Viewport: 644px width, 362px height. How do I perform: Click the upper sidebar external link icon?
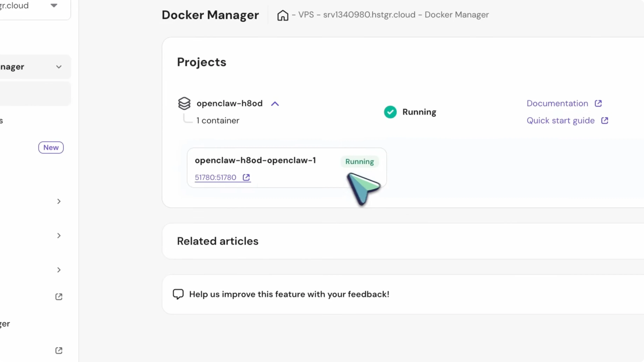[x=59, y=297]
